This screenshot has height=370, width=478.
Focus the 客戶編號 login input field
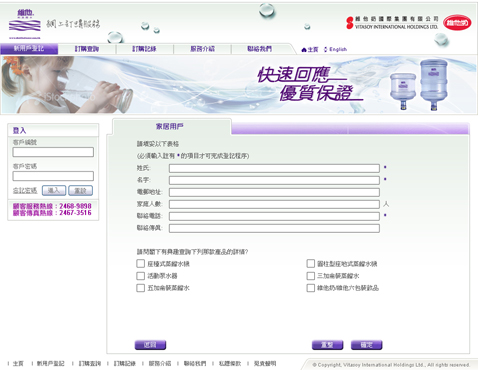(x=53, y=152)
